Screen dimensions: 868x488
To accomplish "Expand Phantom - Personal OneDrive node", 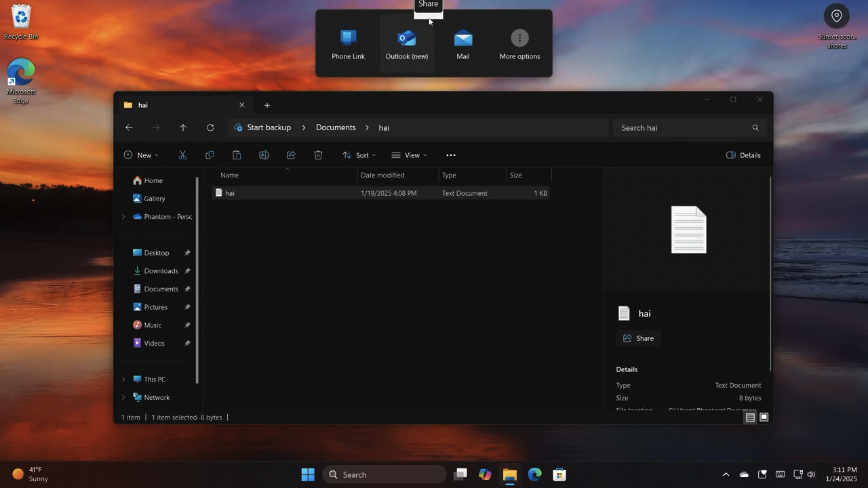I will [x=123, y=217].
